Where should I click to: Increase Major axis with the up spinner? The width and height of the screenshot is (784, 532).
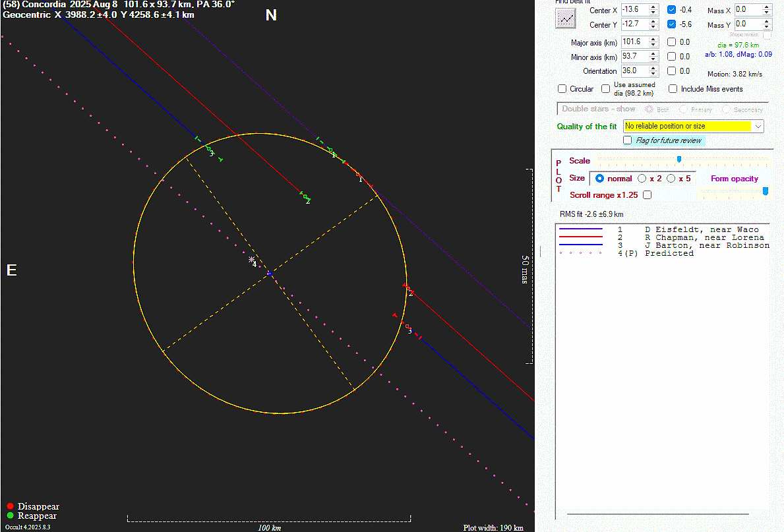653,39
